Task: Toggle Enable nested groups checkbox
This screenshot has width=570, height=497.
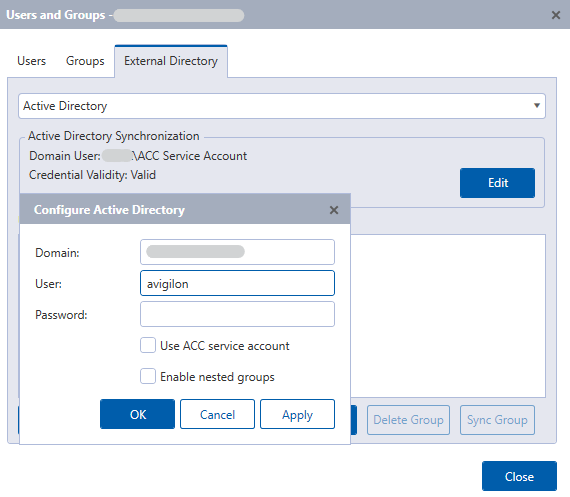Action: tap(148, 376)
